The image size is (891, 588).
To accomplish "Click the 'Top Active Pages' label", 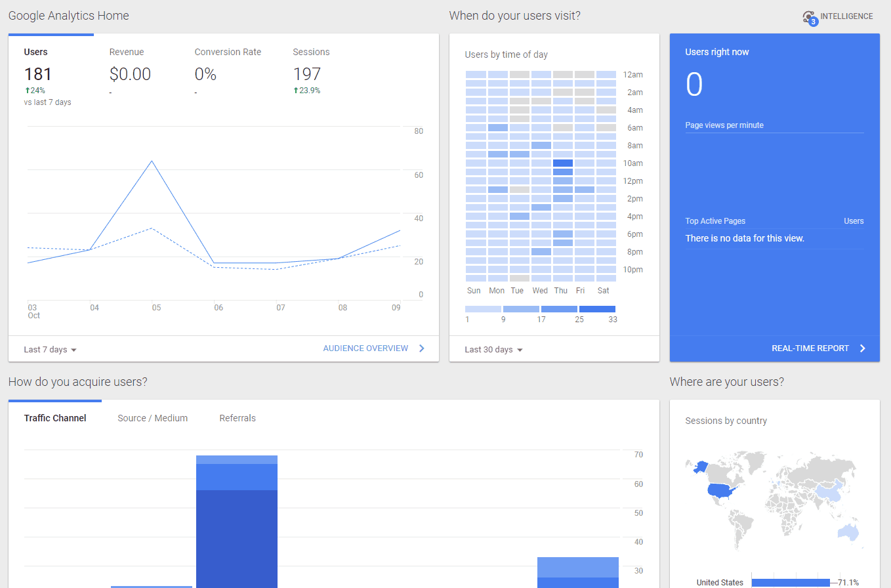I will 715,221.
